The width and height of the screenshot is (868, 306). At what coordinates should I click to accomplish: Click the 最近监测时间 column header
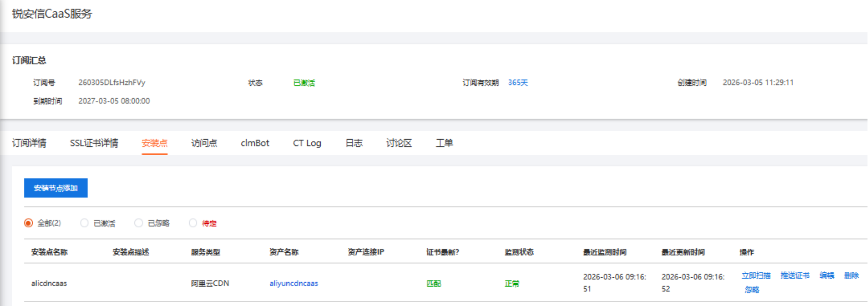point(605,252)
